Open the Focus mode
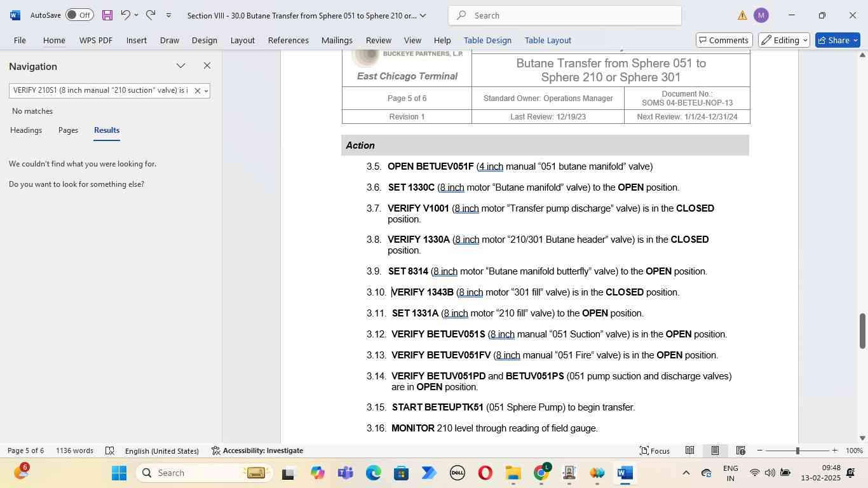 tap(654, 451)
